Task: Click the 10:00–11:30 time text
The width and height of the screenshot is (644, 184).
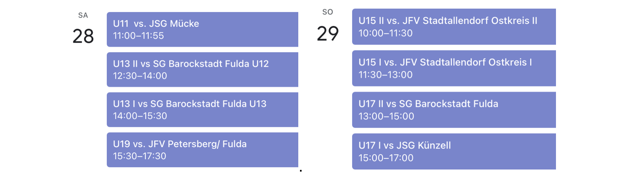Action: point(385,33)
